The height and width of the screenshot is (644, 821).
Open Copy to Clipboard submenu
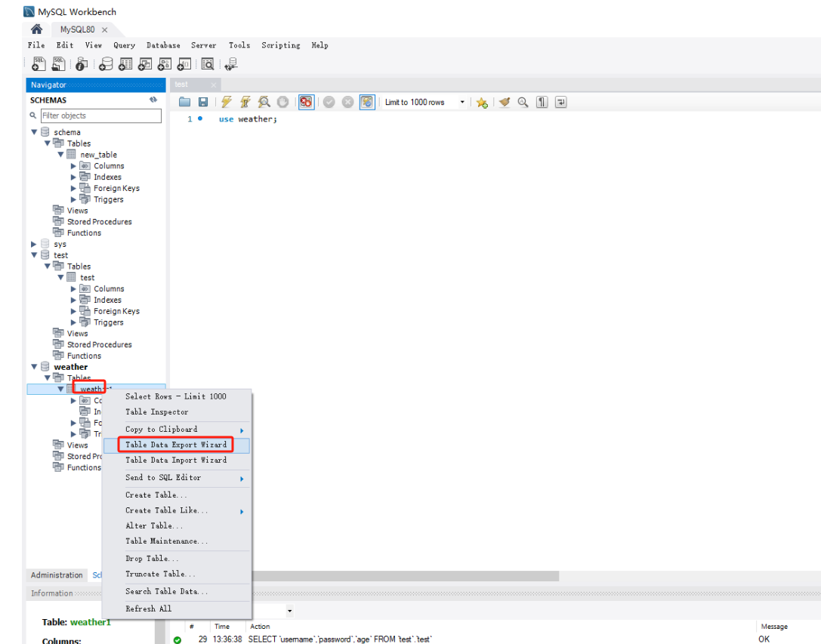coord(177,430)
